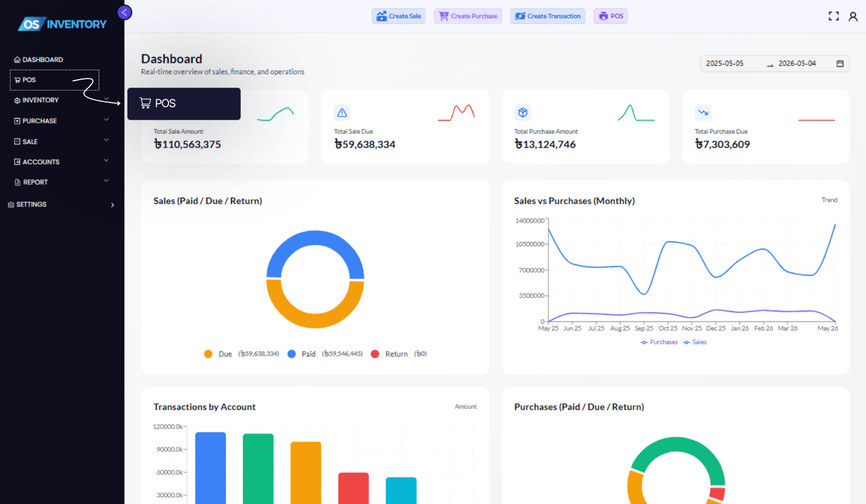
Task: Click the Total Sale Due value ৳59,638,334
Action: 365,145
